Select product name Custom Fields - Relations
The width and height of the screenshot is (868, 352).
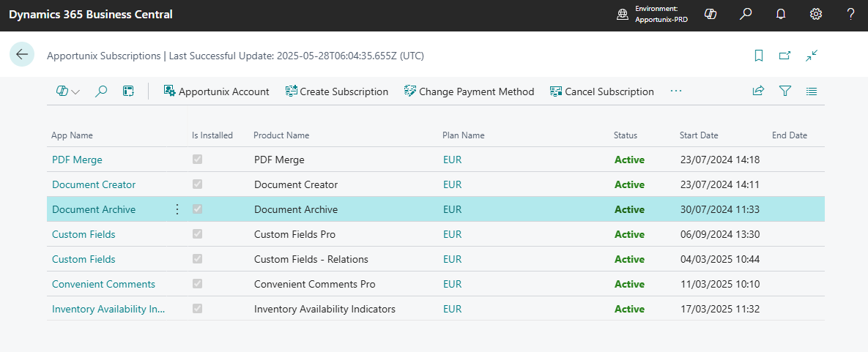coord(311,259)
